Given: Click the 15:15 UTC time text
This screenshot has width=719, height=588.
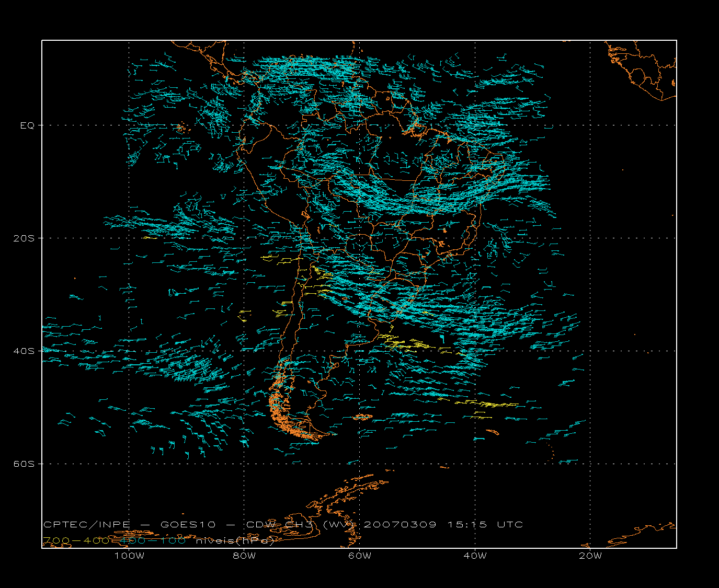Looking at the screenshot, I should coord(485,524).
